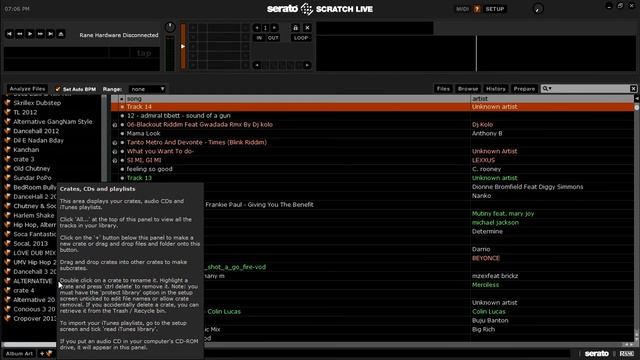This screenshot has width=640, height=360.
Task: Jump to previous track button
Action: (x=9, y=34)
